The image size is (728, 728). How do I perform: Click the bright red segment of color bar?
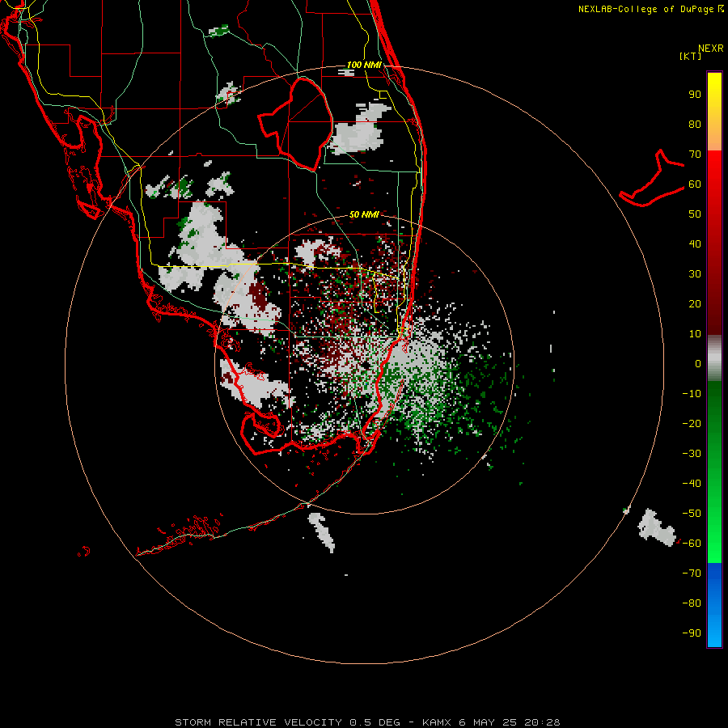point(714,167)
